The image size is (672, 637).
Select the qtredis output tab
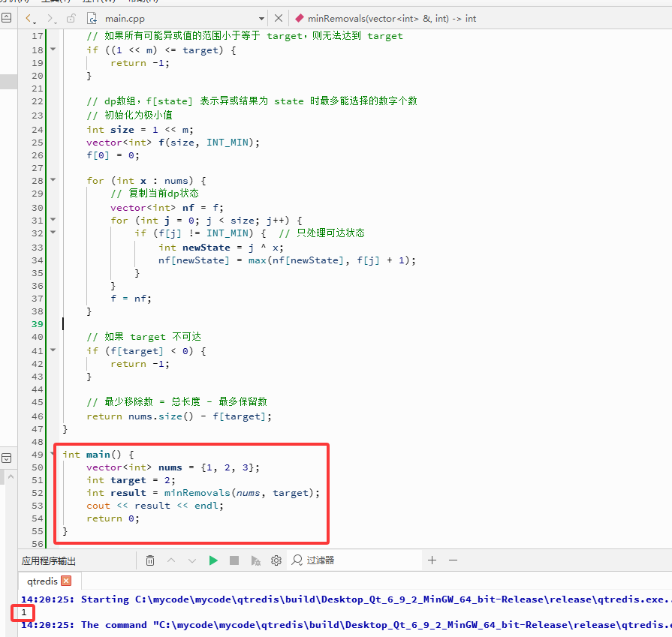coord(42,581)
